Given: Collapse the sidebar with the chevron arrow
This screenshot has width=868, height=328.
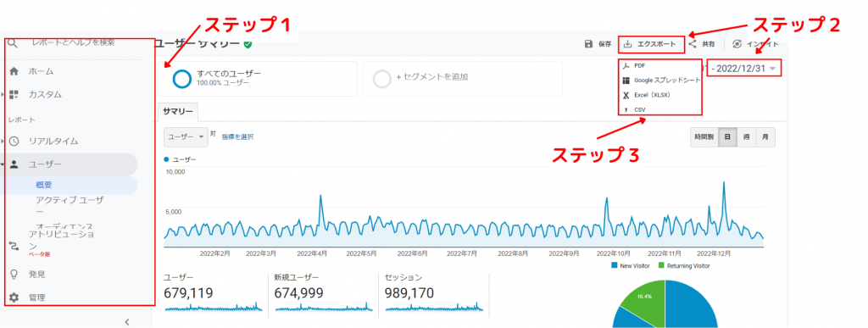Looking at the screenshot, I should (127, 321).
